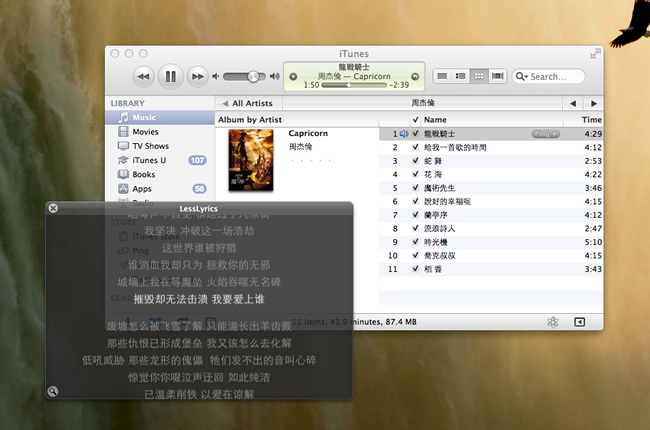Uncheck track 5 魔術先生 checkbox

coord(415,188)
